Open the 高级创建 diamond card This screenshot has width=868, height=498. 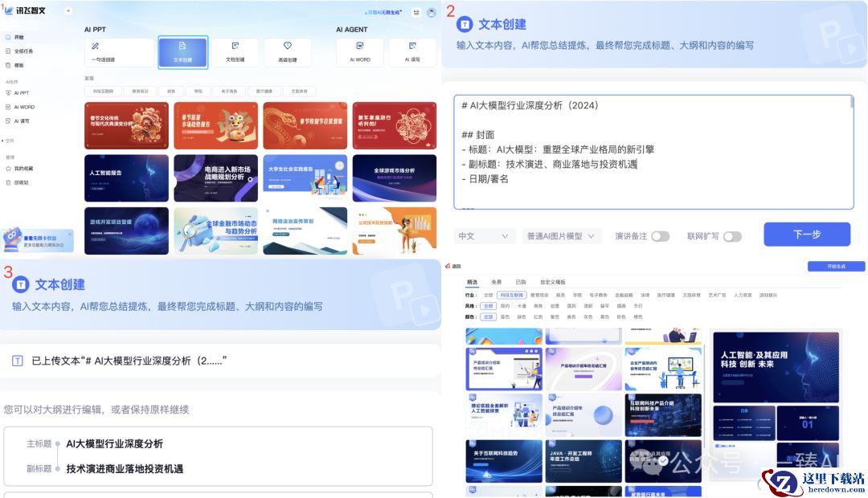tap(287, 52)
